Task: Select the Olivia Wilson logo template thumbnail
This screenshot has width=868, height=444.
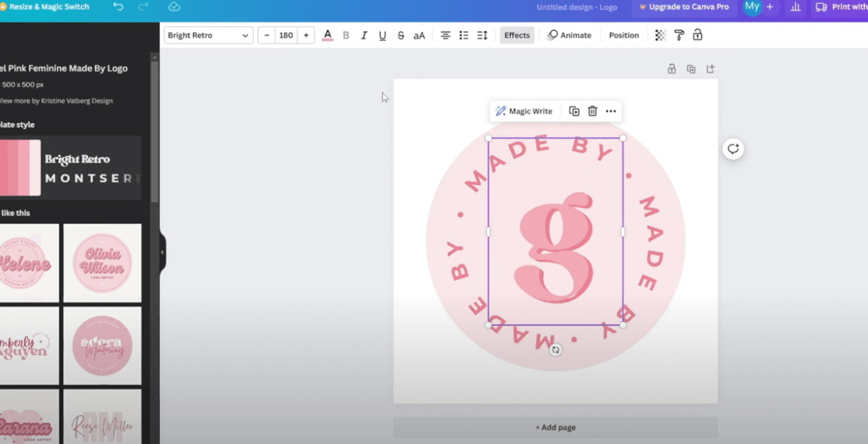Action: coord(102,263)
